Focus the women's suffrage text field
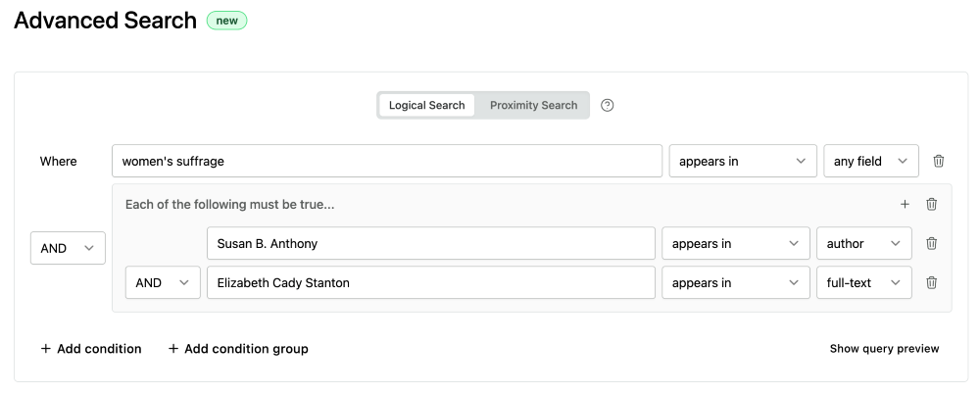The width and height of the screenshot is (980, 394). pyautogui.click(x=386, y=162)
